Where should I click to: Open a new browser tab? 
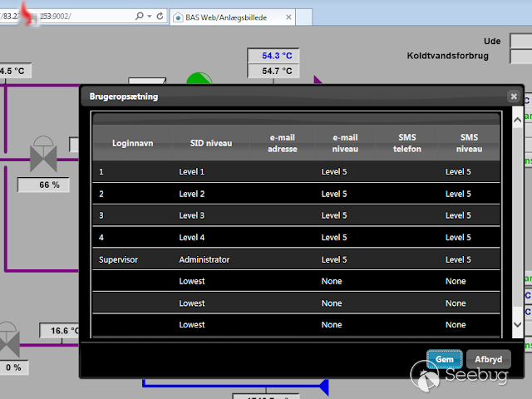304,17
